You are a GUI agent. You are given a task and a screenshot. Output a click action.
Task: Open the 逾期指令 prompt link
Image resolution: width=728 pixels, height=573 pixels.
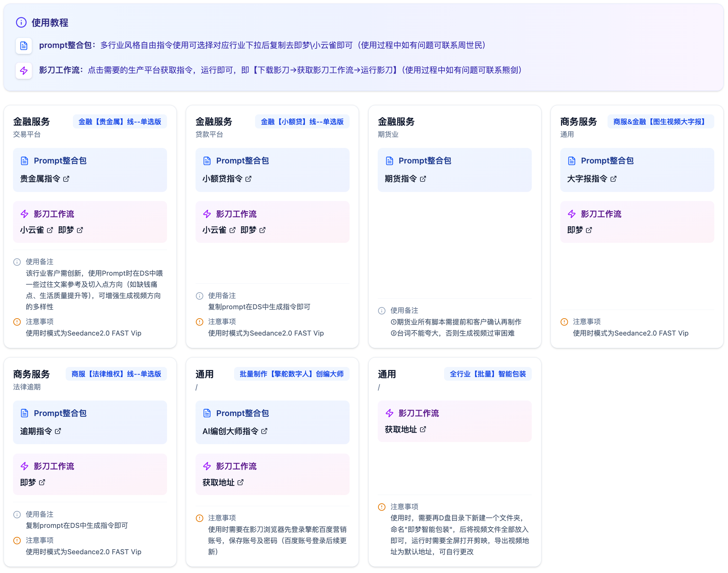click(41, 431)
